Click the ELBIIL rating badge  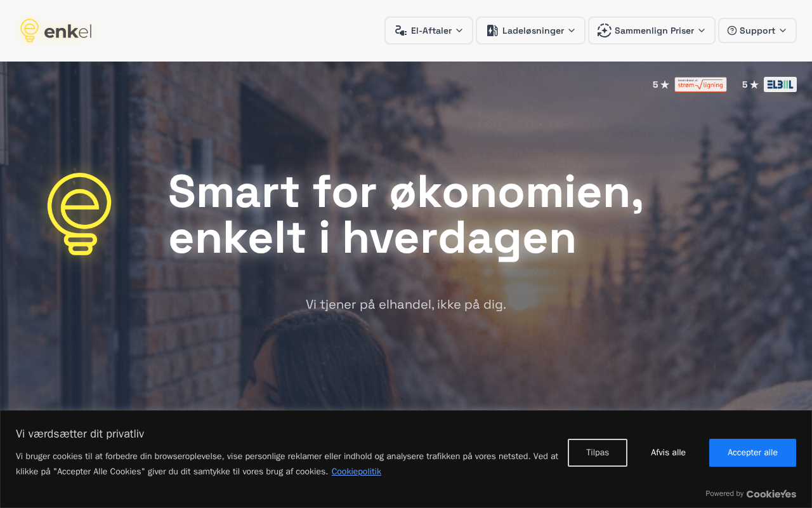coord(780,84)
